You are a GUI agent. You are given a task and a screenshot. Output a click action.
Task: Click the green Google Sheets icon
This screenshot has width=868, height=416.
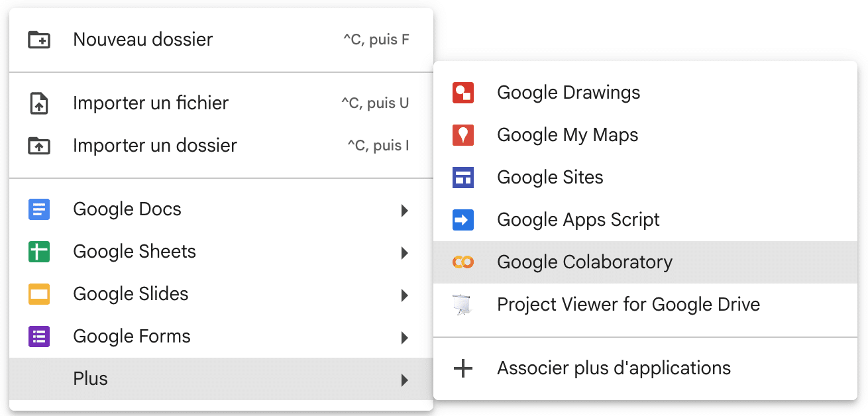(x=39, y=252)
